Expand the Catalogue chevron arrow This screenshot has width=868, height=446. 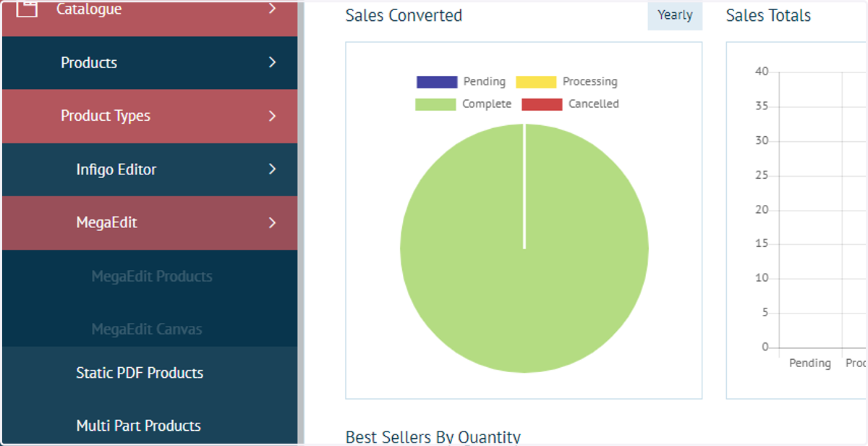pyautogui.click(x=272, y=9)
